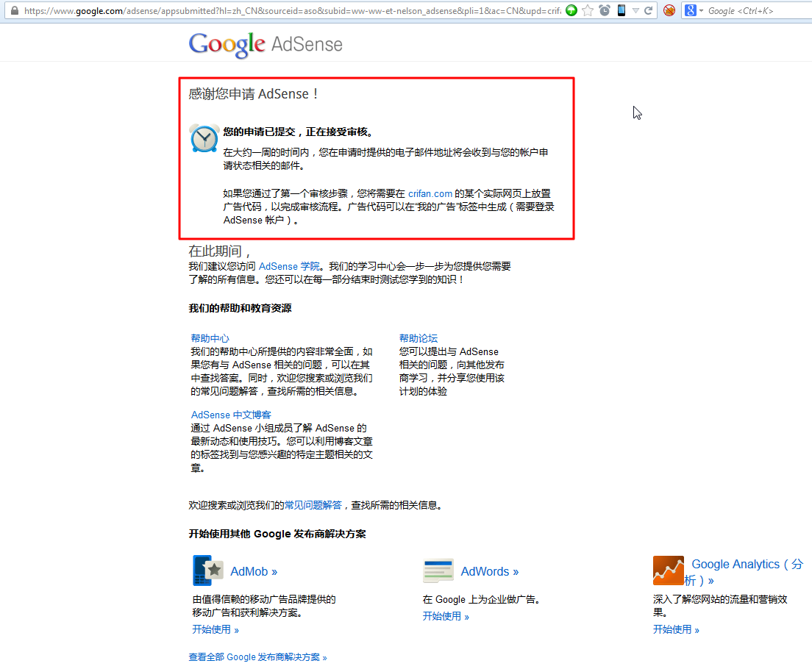Click the blue Google search engine icon

tap(690, 10)
